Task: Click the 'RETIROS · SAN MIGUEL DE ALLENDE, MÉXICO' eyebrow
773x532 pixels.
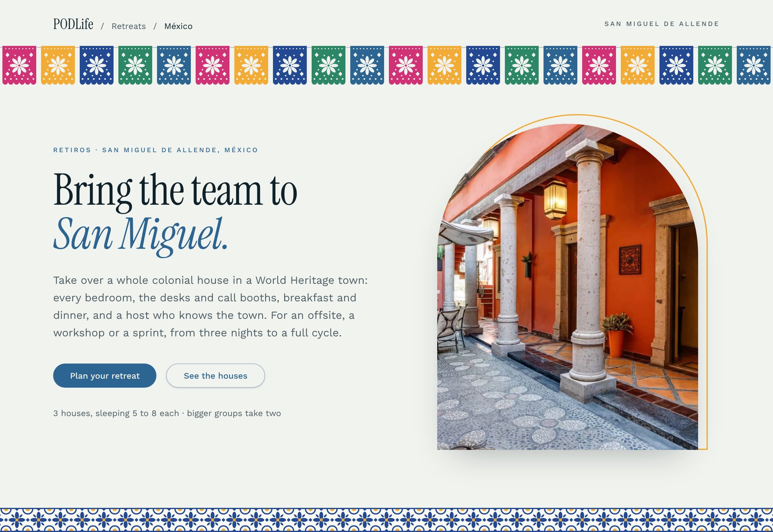Action: 156,150
